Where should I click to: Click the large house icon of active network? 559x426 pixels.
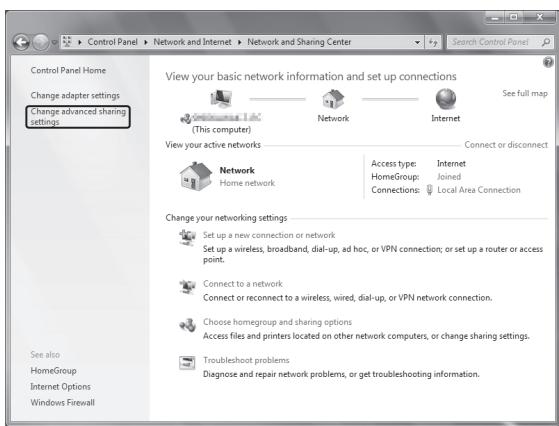196,176
